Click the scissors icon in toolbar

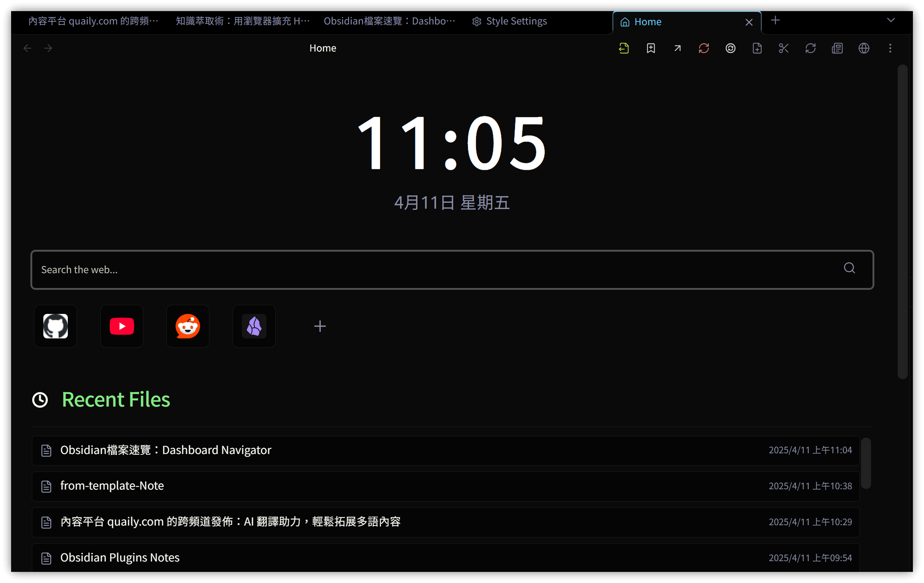[784, 48]
